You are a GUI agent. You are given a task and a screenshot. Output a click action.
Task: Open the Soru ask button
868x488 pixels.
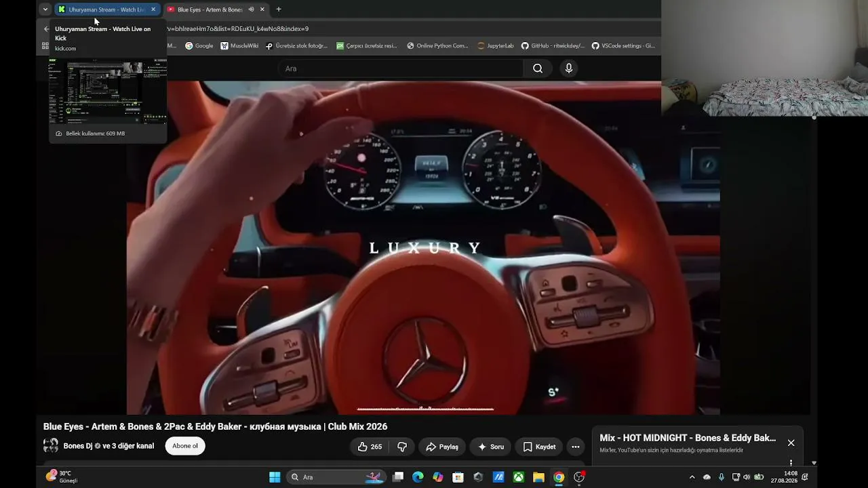[491, 447]
